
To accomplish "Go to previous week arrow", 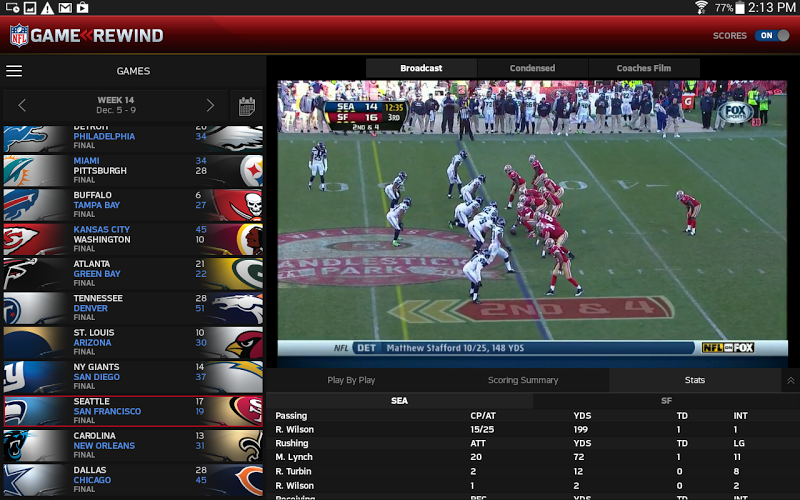I will coord(21,106).
